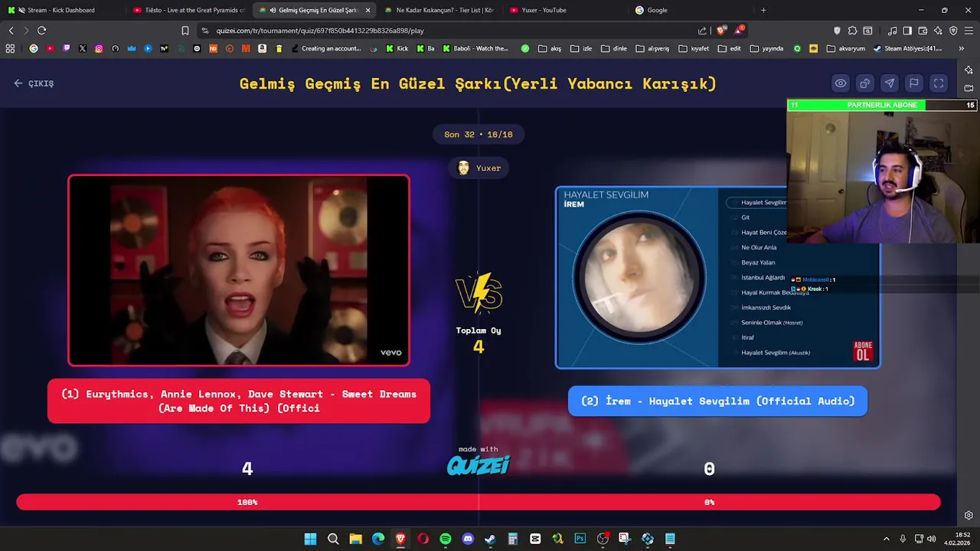Show more bookmarks chevron
This screenshot has height=551, width=980.
961,48
